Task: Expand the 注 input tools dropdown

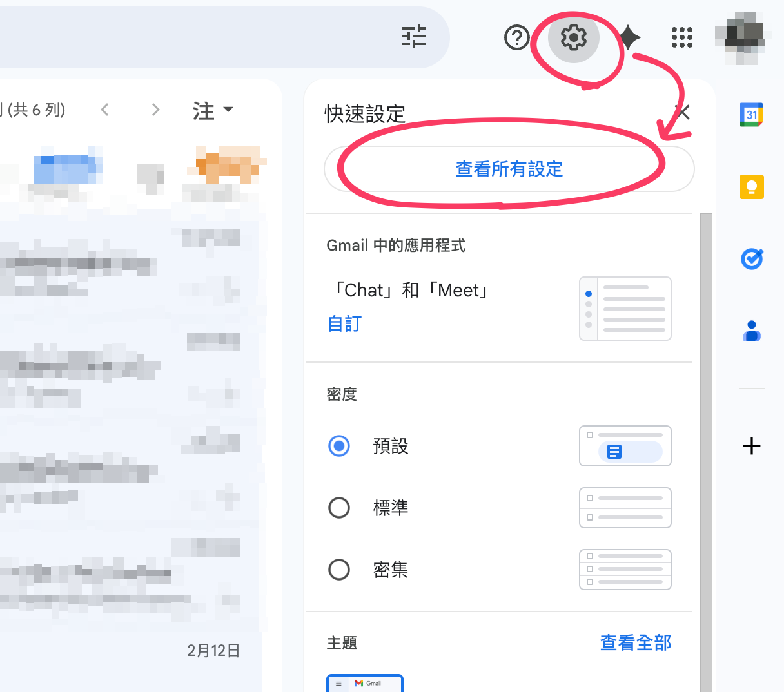Action: click(x=213, y=110)
